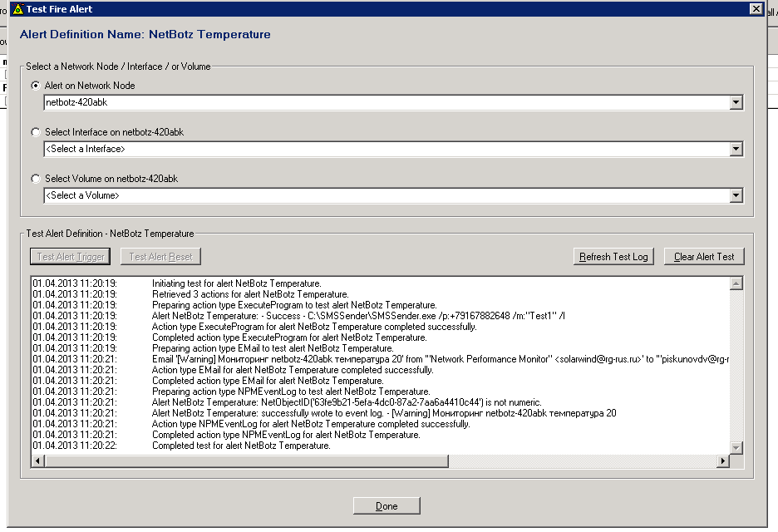Select 'Completed action type EMail' log line
This screenshot has height=532, width=778.
(268, 381)
